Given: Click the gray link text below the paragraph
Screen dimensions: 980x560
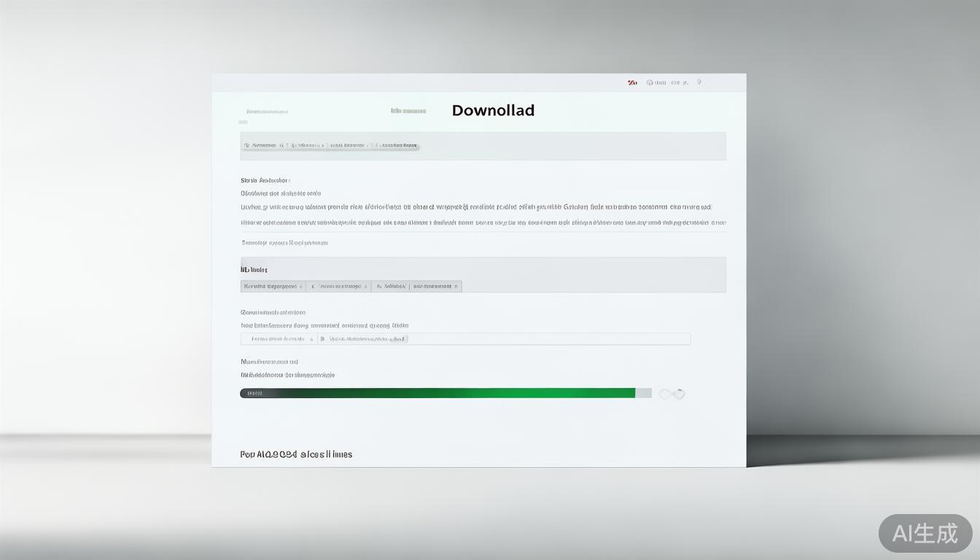Looking at the screenshot, I should (284, 243).
